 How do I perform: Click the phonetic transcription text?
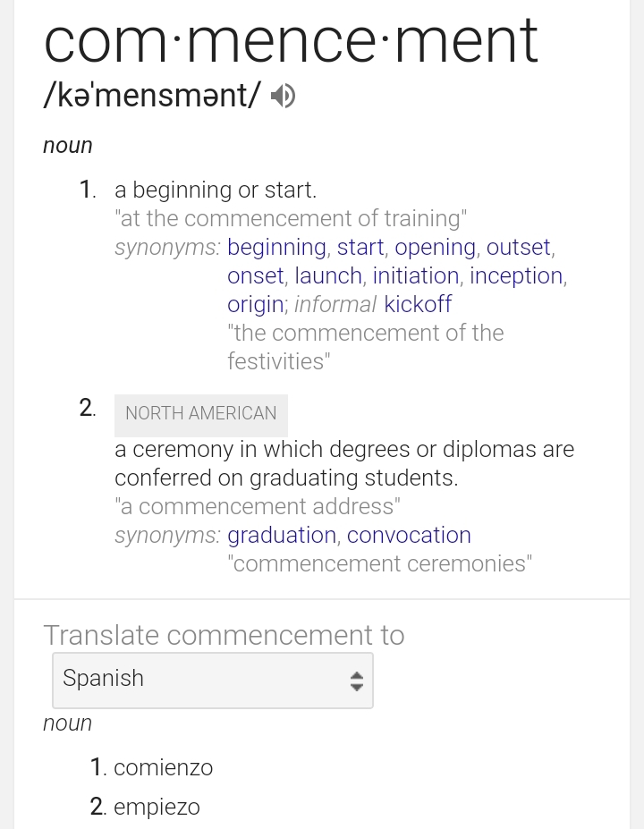pos(152,96)
